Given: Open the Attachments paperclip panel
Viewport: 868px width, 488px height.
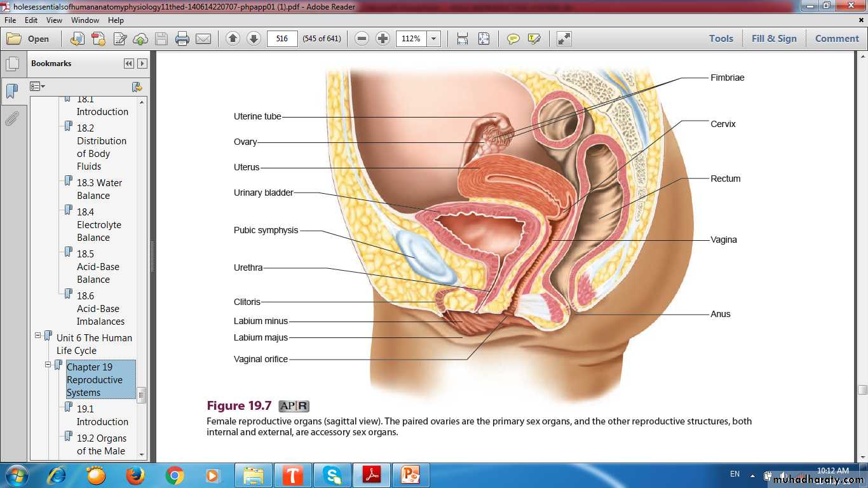Looking at the screenshot, I should (x=12, y=119).
